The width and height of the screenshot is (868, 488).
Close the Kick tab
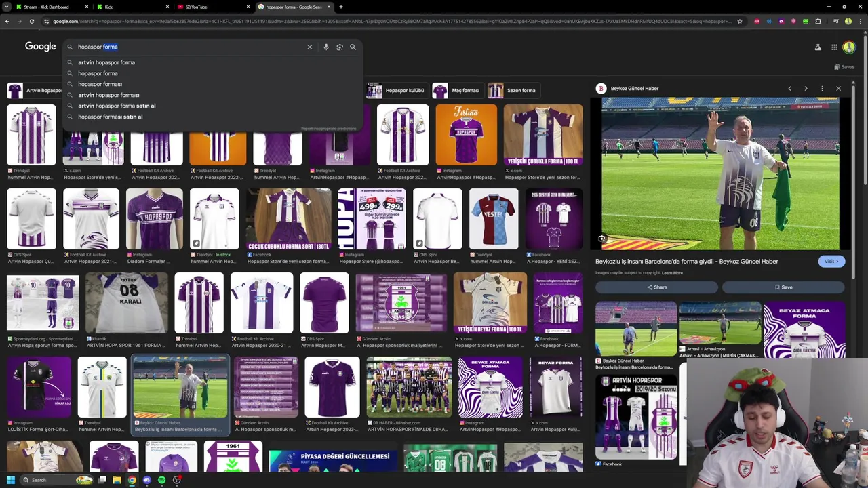167,7
